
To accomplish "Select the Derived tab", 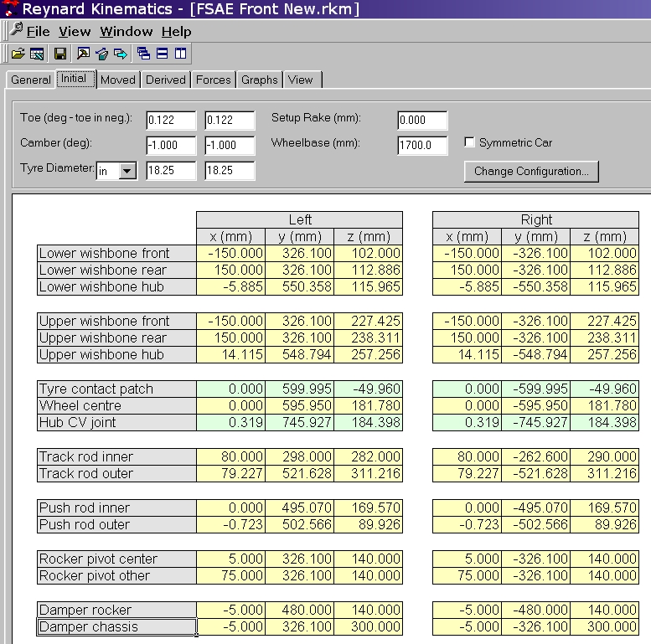I will click(x=165, y=80).
